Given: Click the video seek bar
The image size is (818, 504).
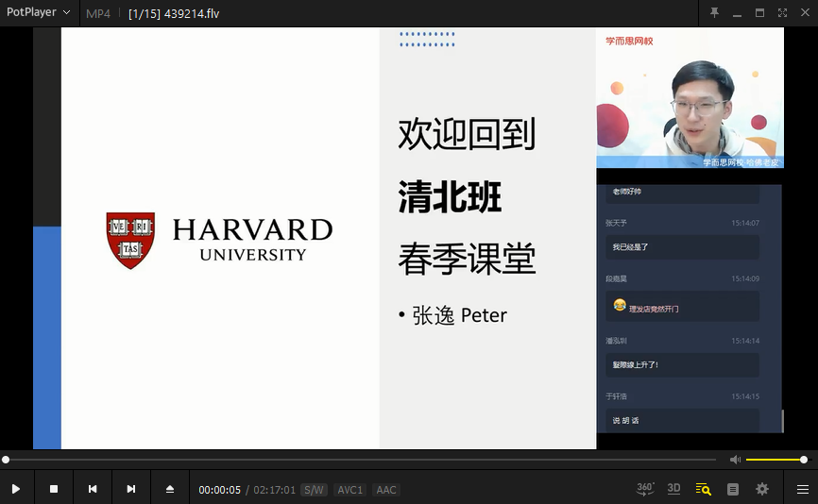Looking at the screenshot, I should pos(359,460).
